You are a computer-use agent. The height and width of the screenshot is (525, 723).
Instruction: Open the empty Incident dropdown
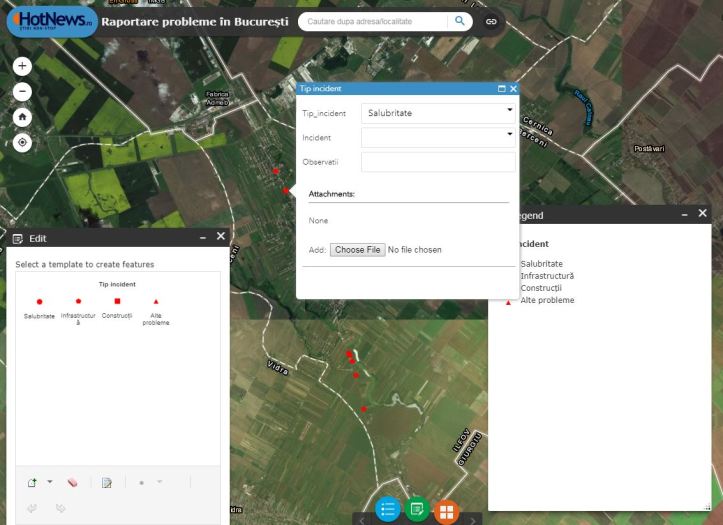pyautogui.click(x=509, y=137)
